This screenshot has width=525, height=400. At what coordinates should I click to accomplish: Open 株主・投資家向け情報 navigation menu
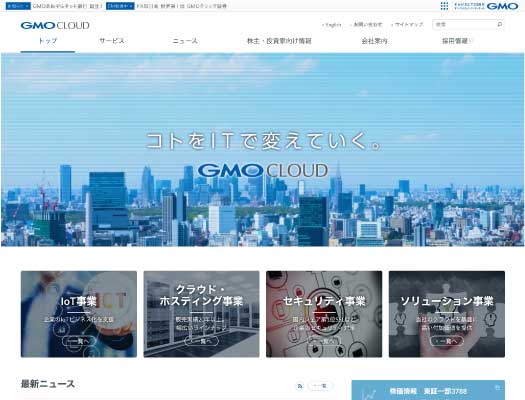[x=279, y=41]
